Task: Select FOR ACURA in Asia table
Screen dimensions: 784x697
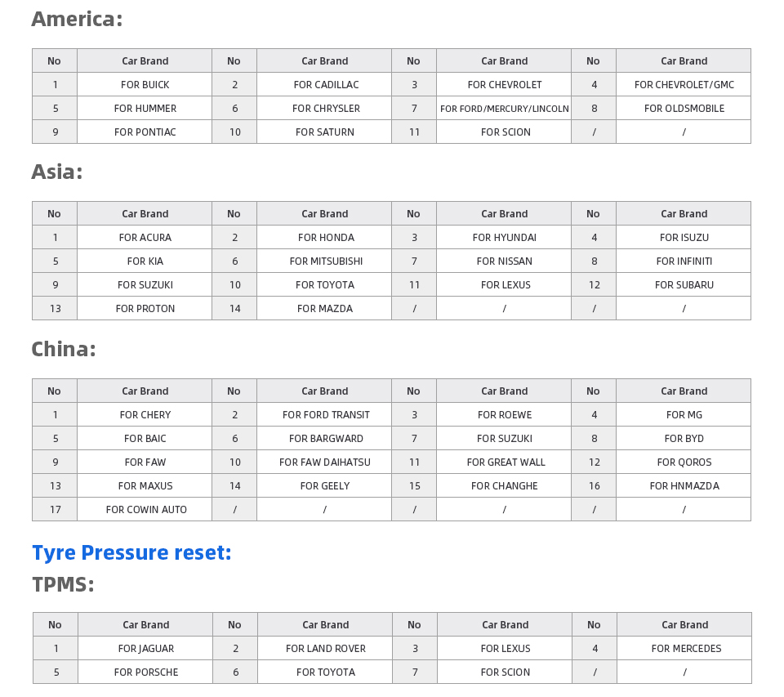Action: pos(145,237)
